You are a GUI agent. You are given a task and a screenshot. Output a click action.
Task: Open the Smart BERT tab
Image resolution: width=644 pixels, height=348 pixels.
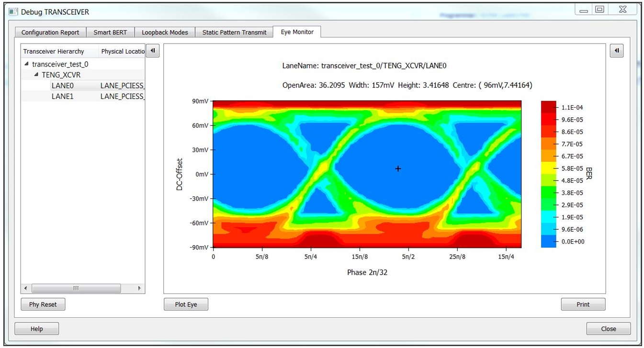coord(110,33)
